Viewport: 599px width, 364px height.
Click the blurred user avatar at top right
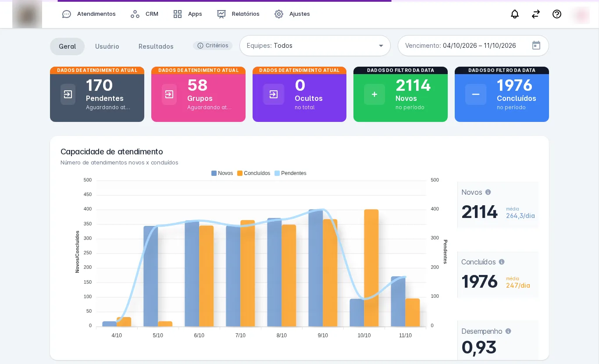click(581, 15)
